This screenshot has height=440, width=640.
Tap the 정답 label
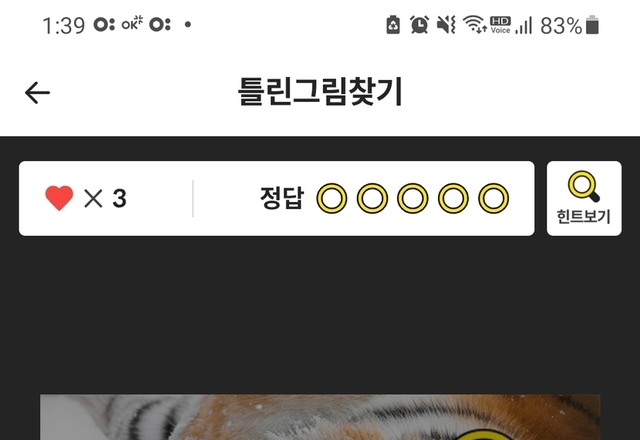click(x=282, y=198)
